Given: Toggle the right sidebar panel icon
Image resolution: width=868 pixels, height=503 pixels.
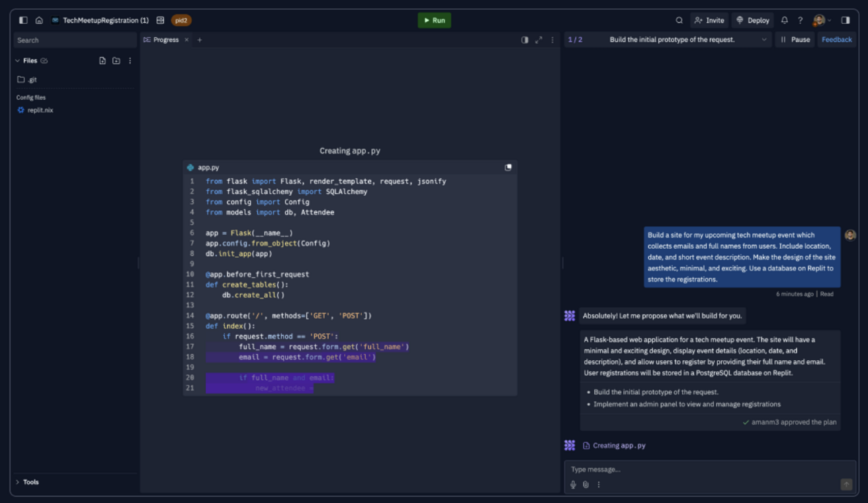Looking at the screenshot, I should coord(845,20).
